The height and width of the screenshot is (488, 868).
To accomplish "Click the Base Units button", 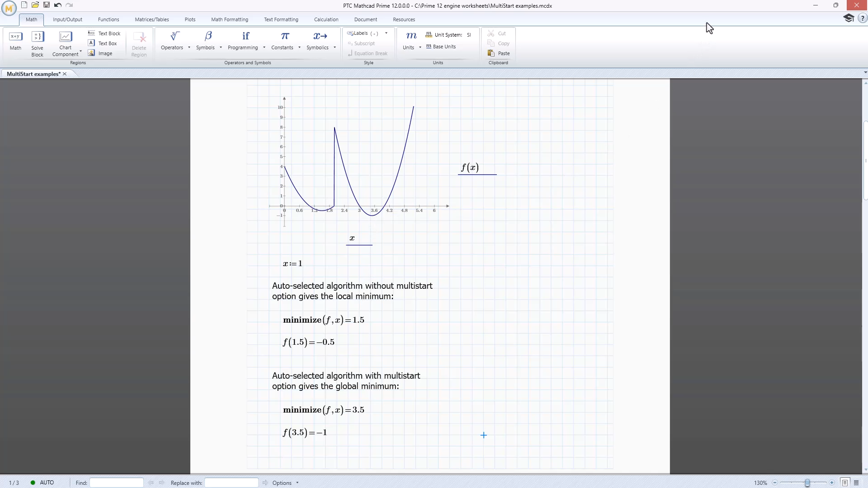I will pyautogui.click(x=441, y=47).
